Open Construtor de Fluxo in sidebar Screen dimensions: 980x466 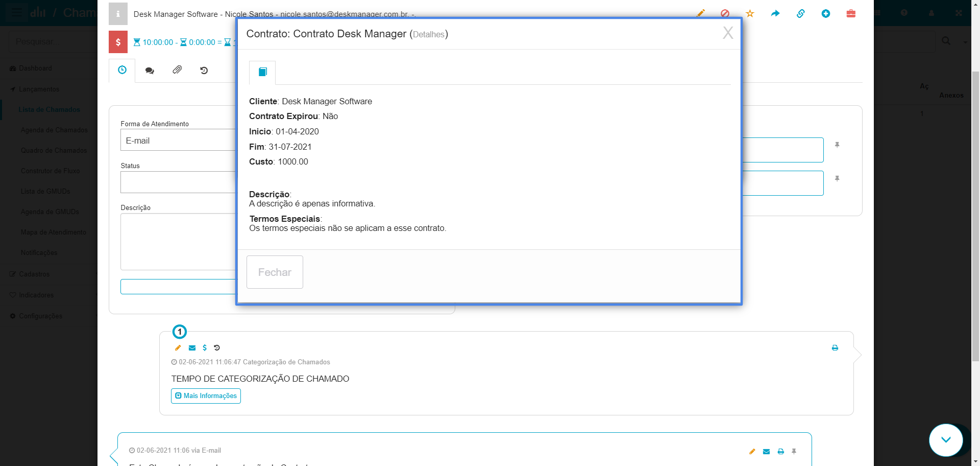pos(50,171)
